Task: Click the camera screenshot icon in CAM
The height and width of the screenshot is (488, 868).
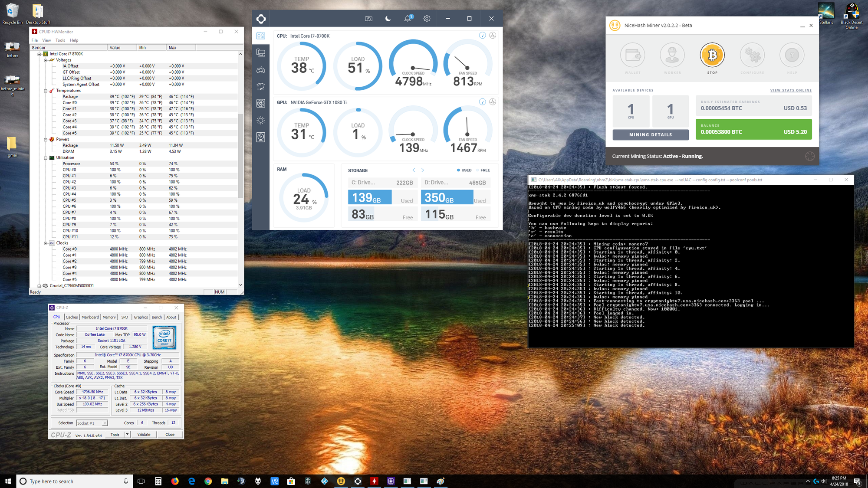Action: coord(368,19)
